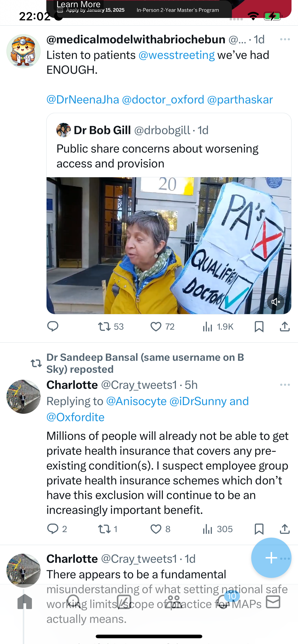This screenshot has width=298, height=644.
Task: Open more options on Charlotte's 5h tweet
Action: coord(285,385)
